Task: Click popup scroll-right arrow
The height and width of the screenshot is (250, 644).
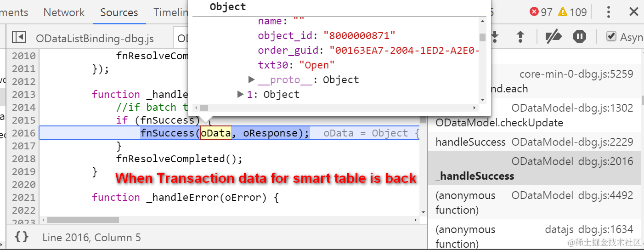Action: (475, 108)
